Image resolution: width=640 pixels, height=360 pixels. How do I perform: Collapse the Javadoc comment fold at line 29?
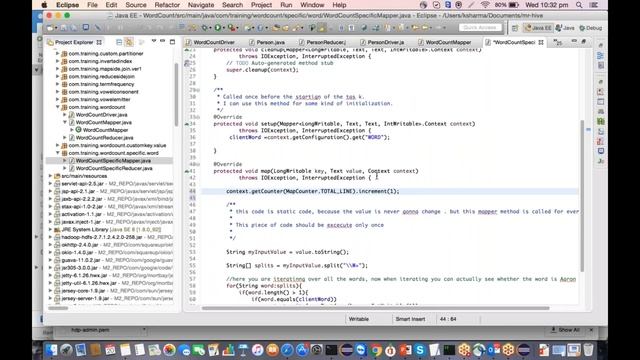(198, 90)
